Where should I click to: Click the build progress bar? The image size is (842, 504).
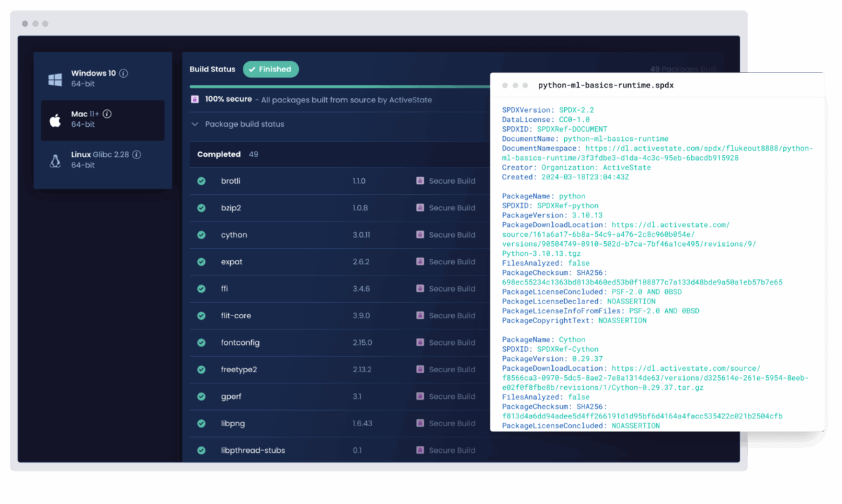click(x=337, y=87)
